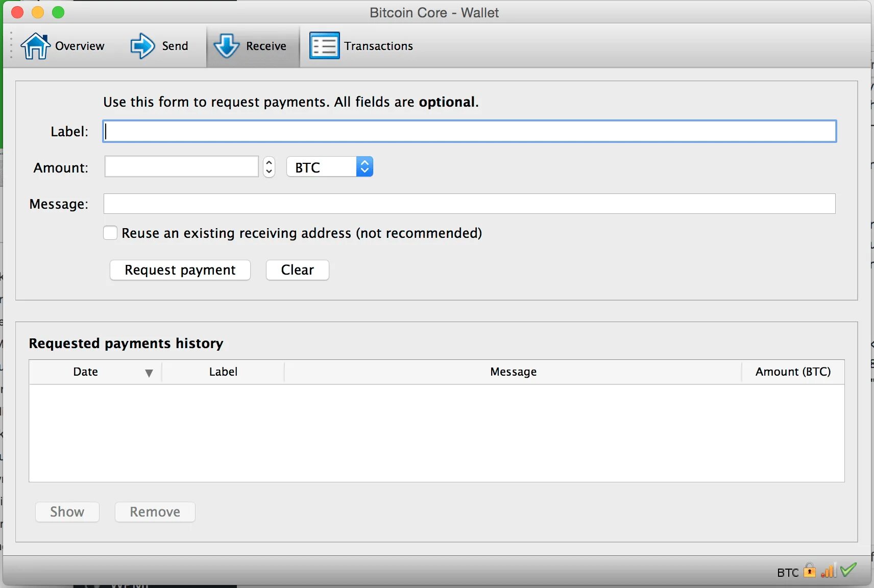The width and height of the screenshot is (874, 588).
Task: Click the "Requested payments history" heading
Action: tap(126, 344)
